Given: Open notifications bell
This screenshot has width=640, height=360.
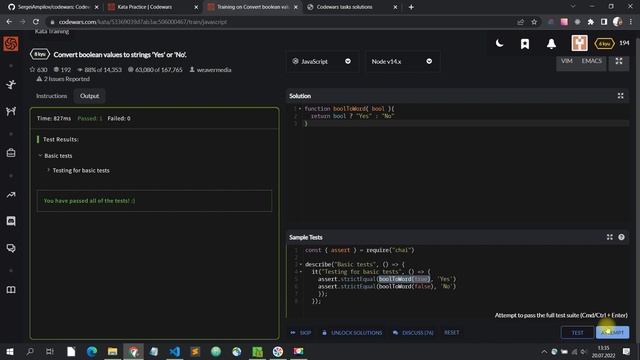Looking at the screenshot, I should 551,44.
